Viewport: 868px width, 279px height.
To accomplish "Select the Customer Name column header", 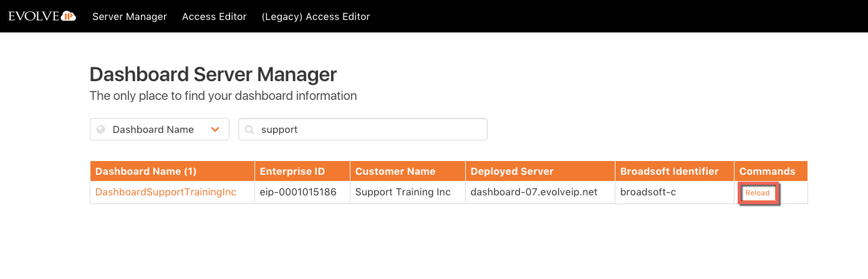I will pos(395,171).
